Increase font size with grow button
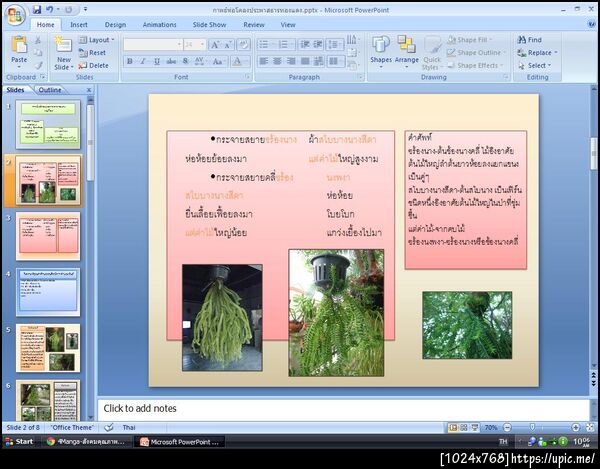Screen dimensions: 600x469 (215, 45)
